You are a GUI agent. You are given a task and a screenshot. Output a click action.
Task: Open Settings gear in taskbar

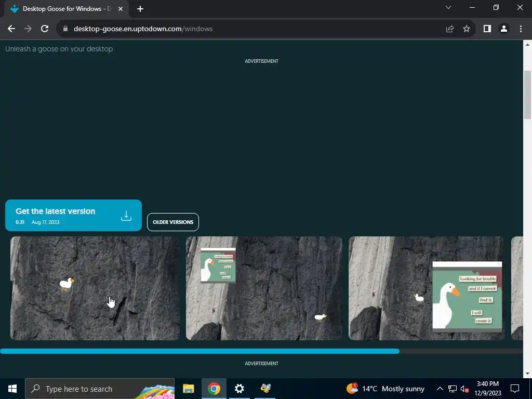(x=239, y=389)
